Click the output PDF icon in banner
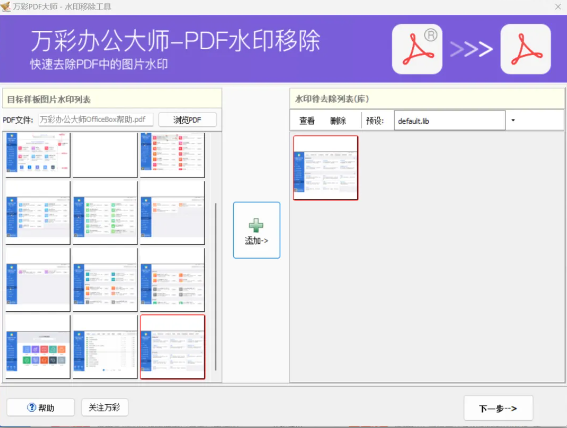 click(x=525, y=49)
